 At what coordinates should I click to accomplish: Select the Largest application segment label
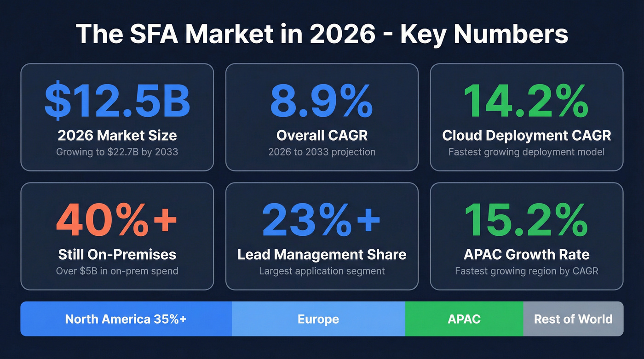point(322,271)
